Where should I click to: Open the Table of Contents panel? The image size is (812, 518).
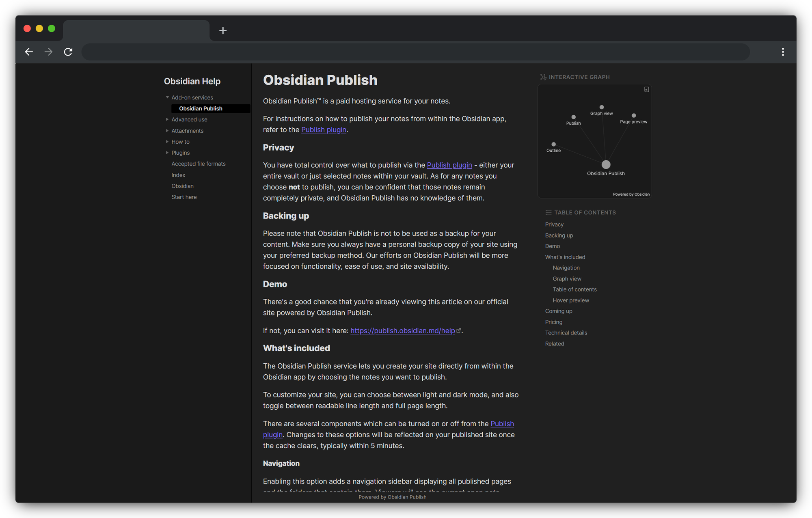click(x=581, y=212)
